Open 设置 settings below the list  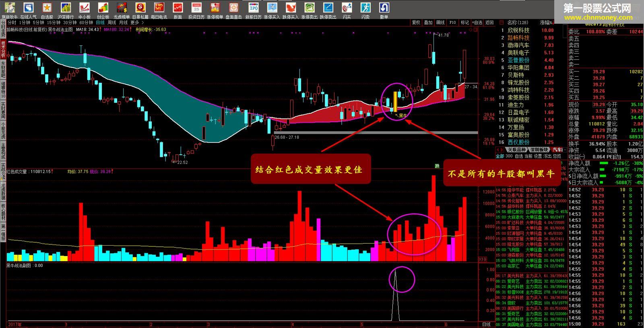click(538, 156)
